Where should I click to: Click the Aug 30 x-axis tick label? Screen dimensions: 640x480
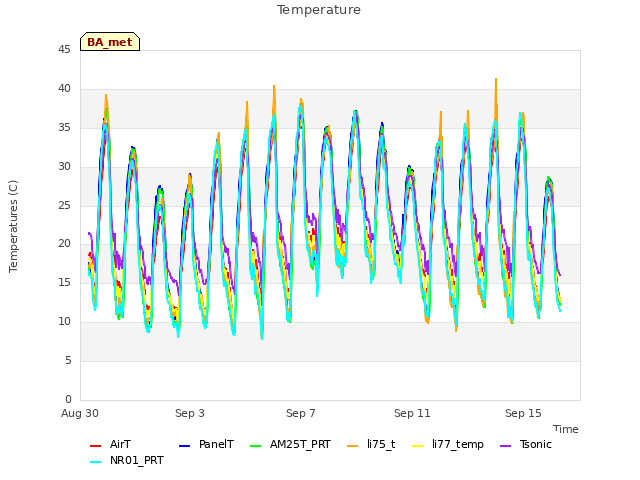[80, 413]
